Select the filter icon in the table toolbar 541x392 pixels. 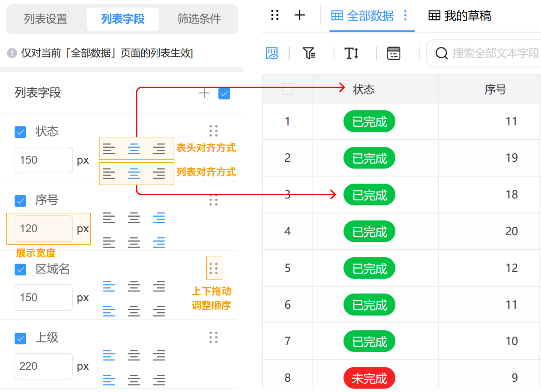[x=309, y=53]
